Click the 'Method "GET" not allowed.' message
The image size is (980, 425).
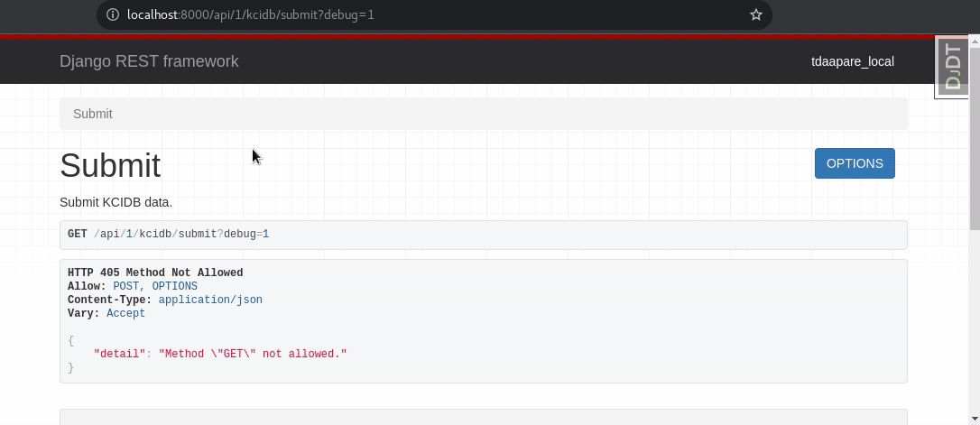coord(253,354)
